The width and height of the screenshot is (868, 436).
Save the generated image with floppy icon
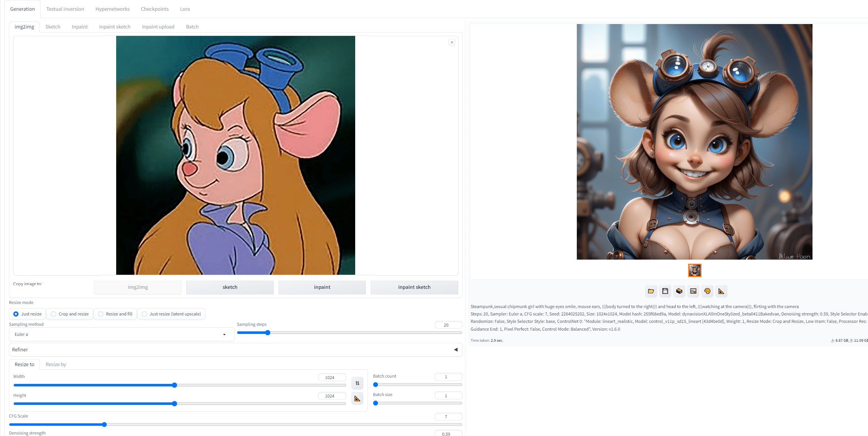665,291
